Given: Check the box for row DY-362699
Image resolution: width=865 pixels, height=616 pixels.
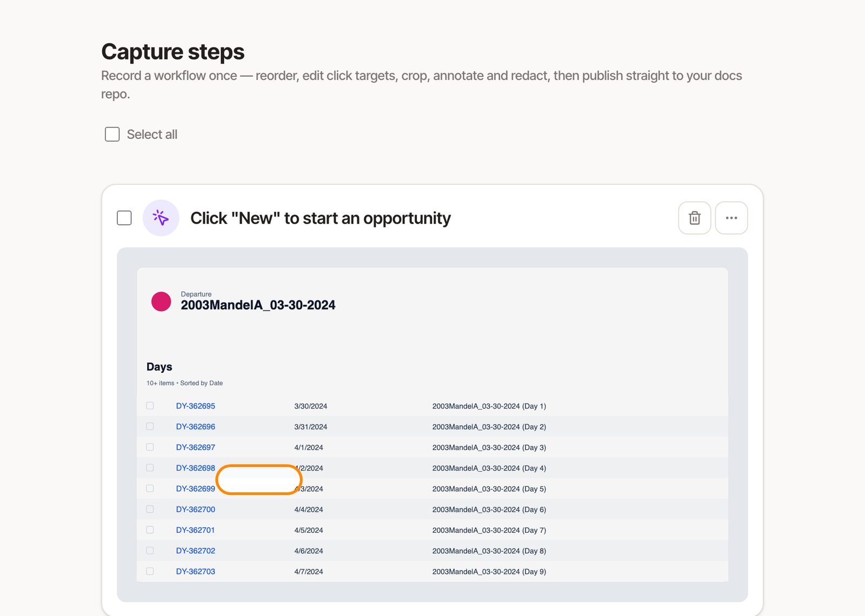Looking at the screenshot, I should click(x=150, y=488).
